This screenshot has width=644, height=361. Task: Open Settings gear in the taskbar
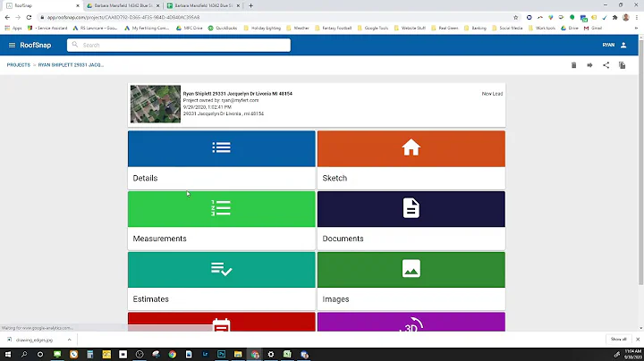[271, 355]
